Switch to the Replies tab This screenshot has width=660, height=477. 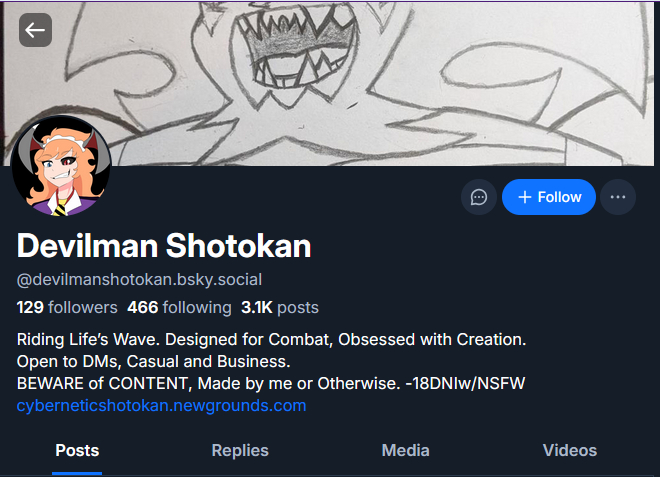click(240, 450)
